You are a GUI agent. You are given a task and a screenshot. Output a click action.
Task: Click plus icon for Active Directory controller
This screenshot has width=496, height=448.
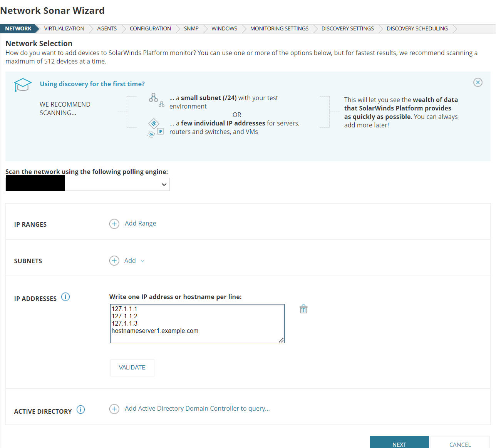[x=114, y=409]
